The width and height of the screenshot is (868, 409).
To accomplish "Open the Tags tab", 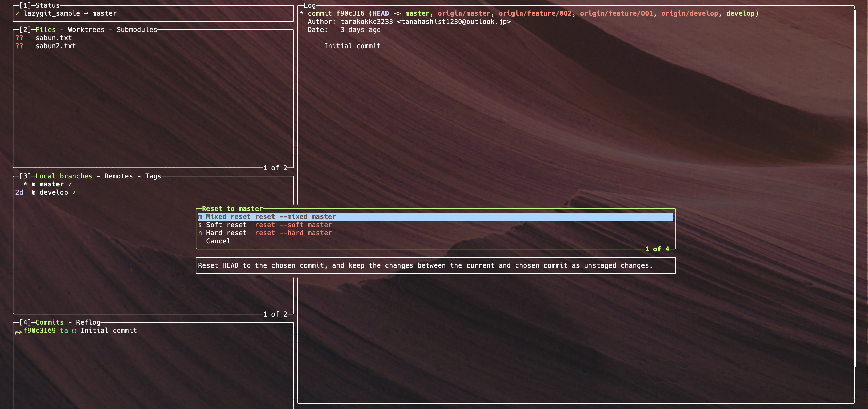I will pos(153,176).
